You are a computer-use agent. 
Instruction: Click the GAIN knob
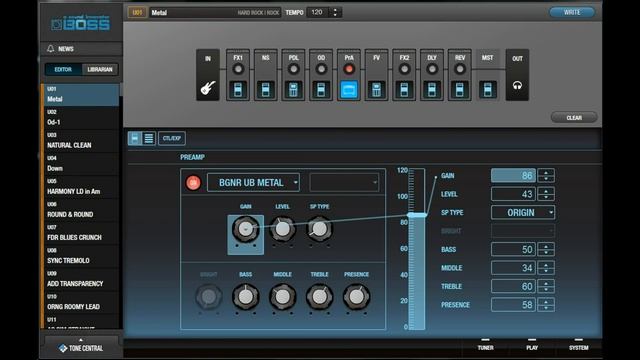pos(245,229)
